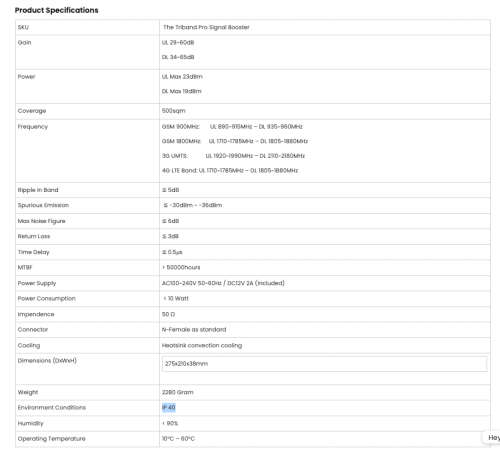Select the Spurious Emission value
The image size is (500, 454).
point(192,205)
